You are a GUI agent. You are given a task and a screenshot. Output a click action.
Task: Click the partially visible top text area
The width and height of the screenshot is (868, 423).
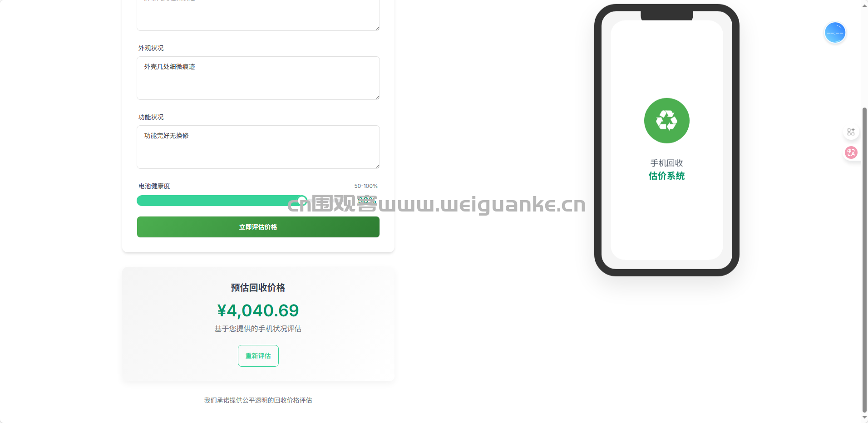tap(258, 15)
